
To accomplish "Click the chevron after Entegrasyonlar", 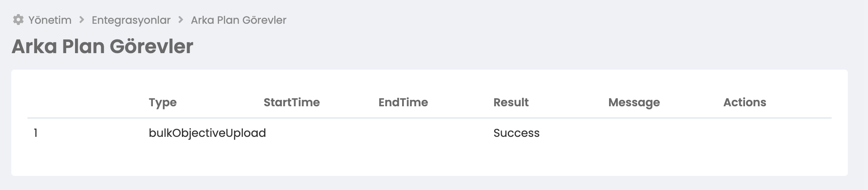I will tap(181, 20).
